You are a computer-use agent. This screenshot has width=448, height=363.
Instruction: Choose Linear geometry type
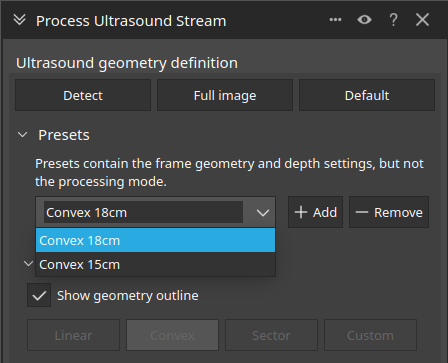(73, 335)
